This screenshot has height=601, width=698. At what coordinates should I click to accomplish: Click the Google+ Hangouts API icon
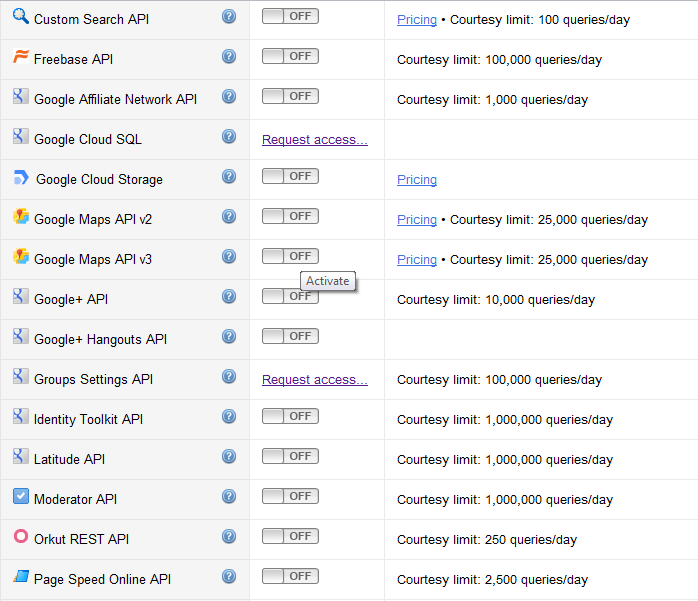(20, 336)
